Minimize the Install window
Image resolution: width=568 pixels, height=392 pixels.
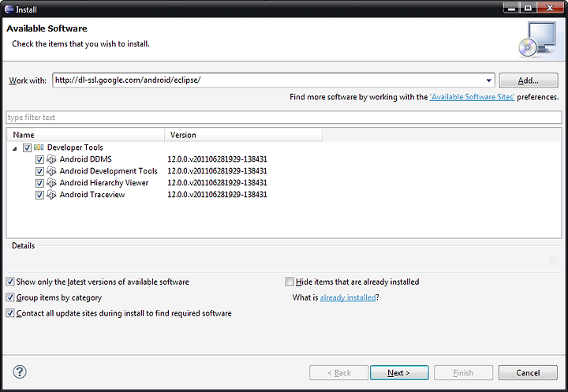point(512,8)
